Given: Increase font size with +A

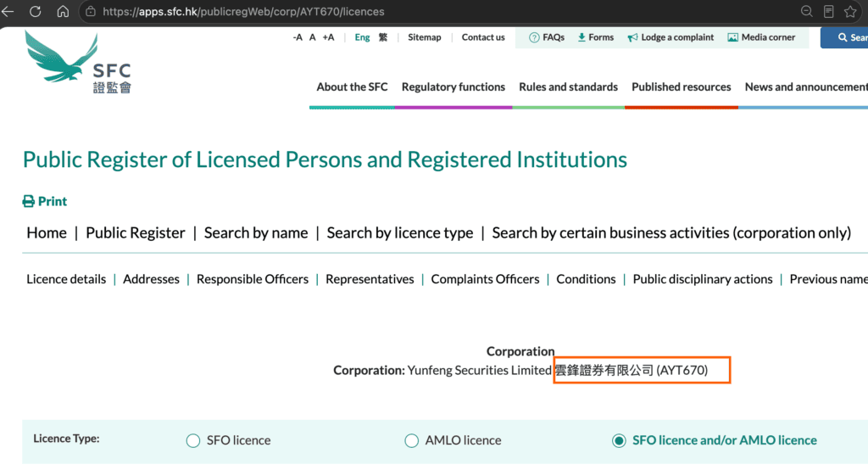Looking at the screenshot, I should [x=328, y=37].
